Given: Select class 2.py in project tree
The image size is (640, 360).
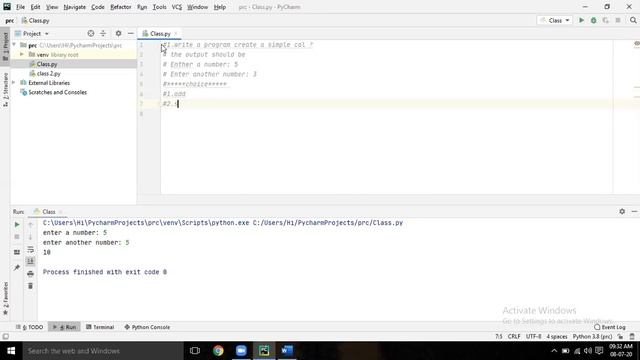Looking at the screenshot, I should tap(49, 73).
